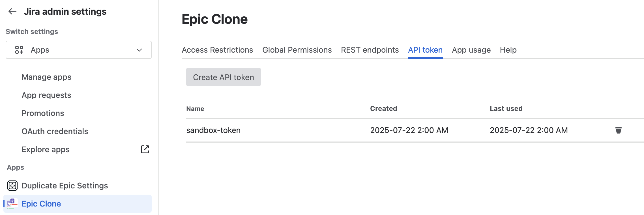
Task: Delete sandbox-token using the trash icon
Action: [x=618, y=130]
